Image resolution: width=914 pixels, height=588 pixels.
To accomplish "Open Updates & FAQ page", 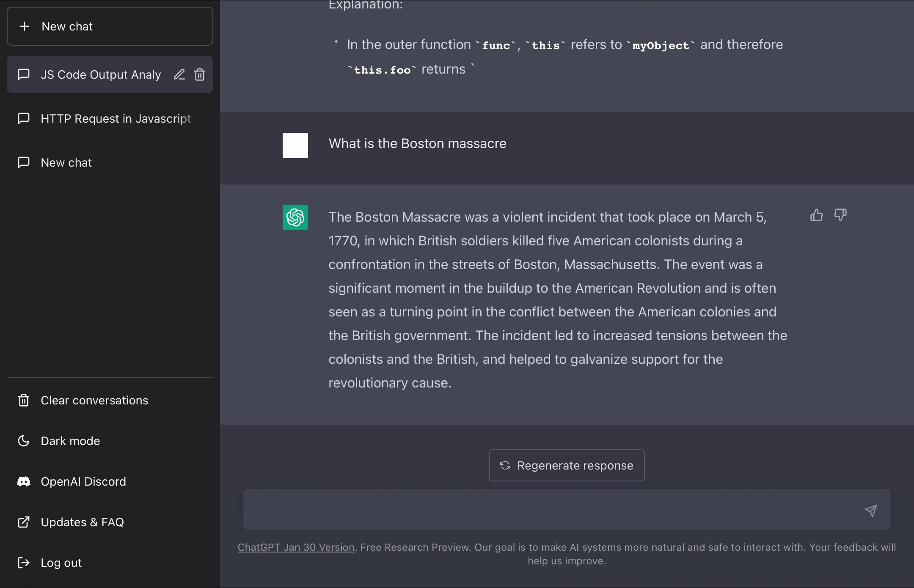I will tap(82, 522).
